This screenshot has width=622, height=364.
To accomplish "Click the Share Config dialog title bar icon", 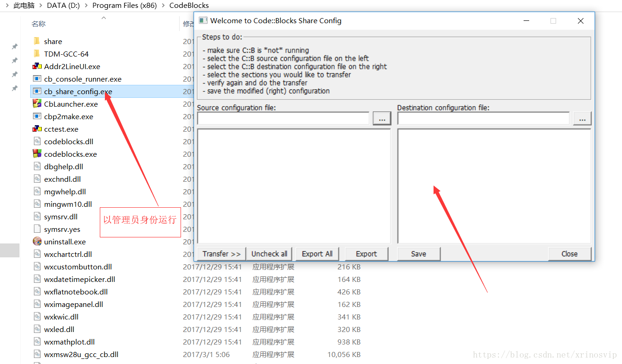I will [x=203, y=20].
